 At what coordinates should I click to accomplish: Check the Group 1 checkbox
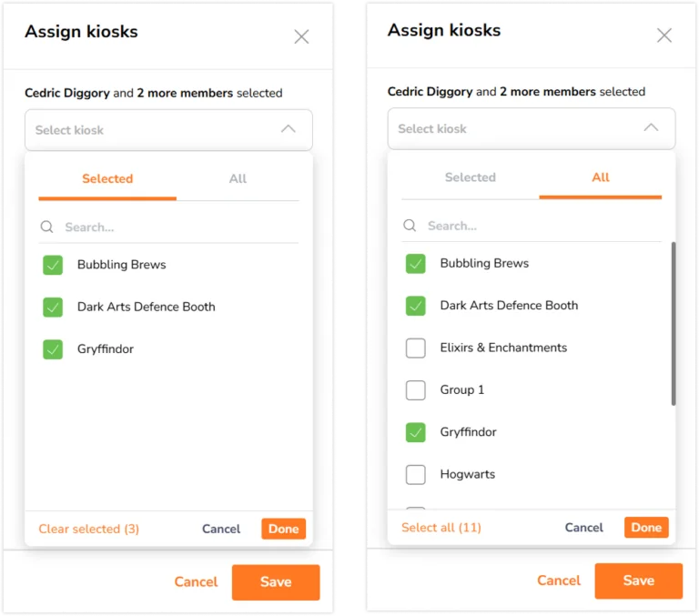tap(415, 390)
